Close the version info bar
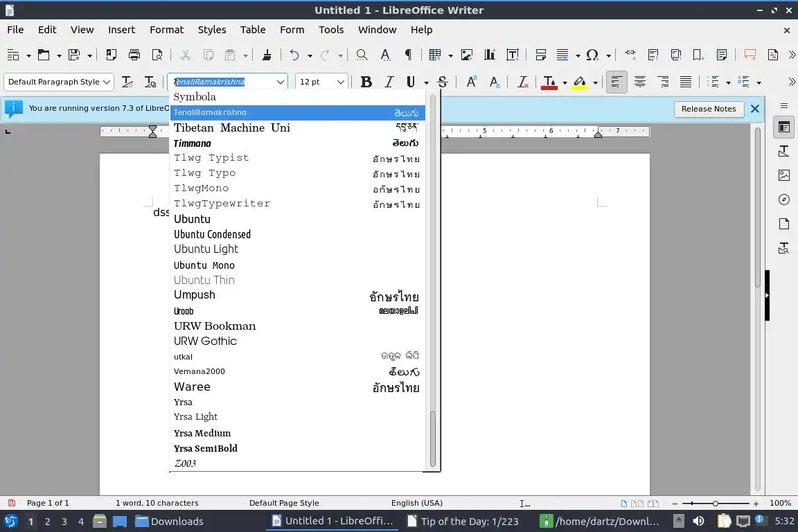The height and width of the screenshot is (532, 798). coord(755,109)
